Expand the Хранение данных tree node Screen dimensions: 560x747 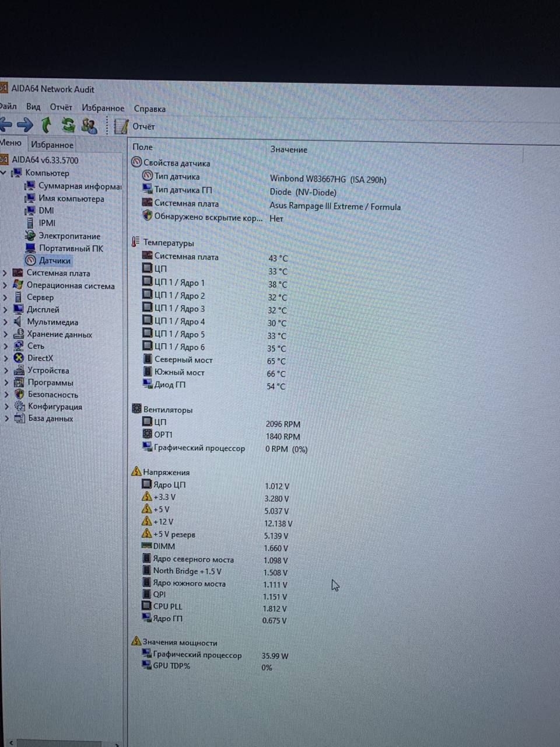[5, 334]
